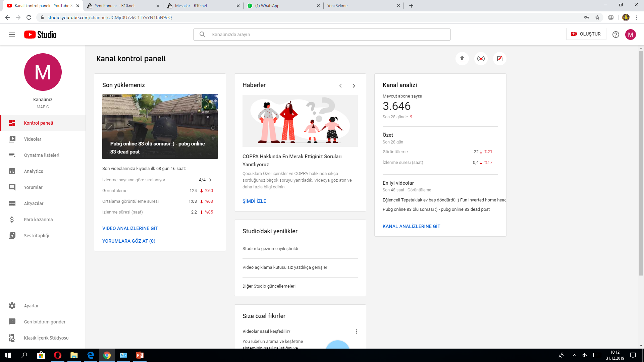Click the Klasik İçerik Stüdyosu icon
Image resolution: width=644 pixels, height=362 pixels.
click(x=12, y=338)
